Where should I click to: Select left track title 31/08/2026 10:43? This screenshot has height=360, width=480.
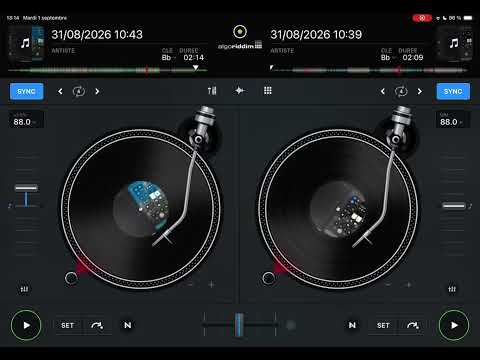click(97, 34)
